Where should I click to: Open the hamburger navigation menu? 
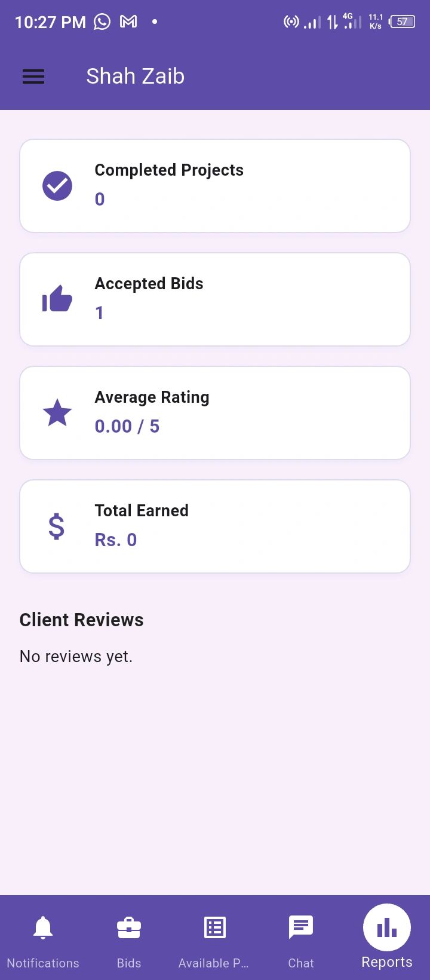33,76
